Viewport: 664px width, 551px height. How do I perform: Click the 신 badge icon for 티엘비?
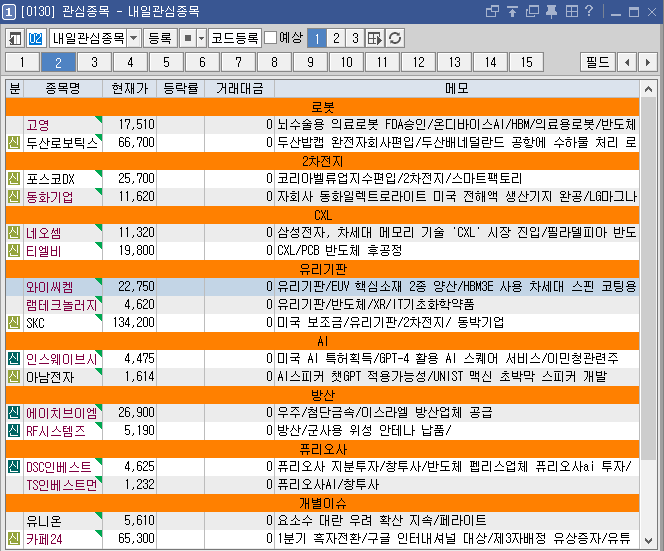pyautogui.click(x=14, y=250)
